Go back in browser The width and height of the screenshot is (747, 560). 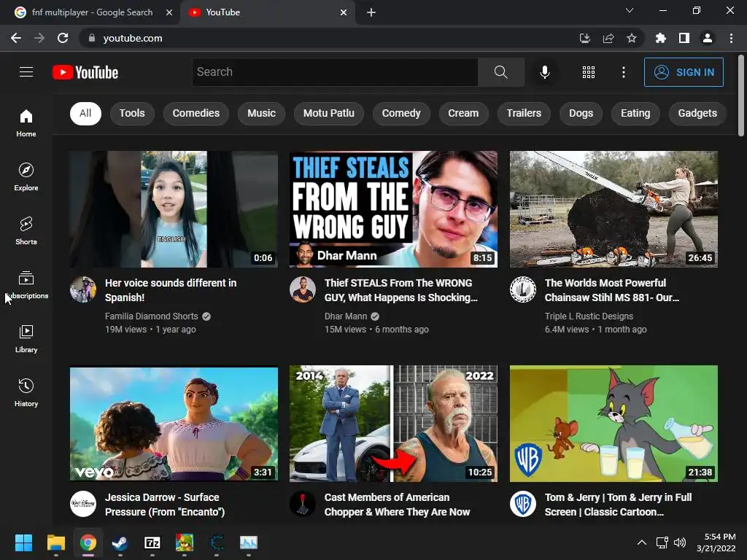pos(16,38)
